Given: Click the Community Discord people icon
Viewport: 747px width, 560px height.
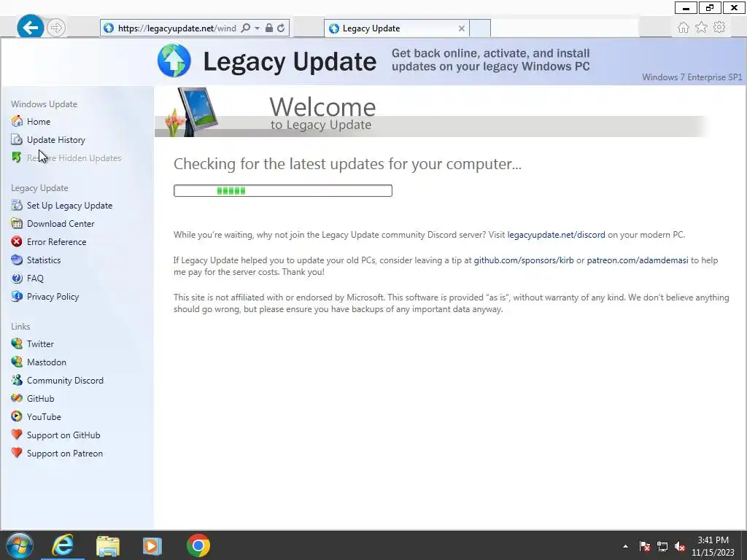Looking at the screenshot, I should tap(17, 380).
